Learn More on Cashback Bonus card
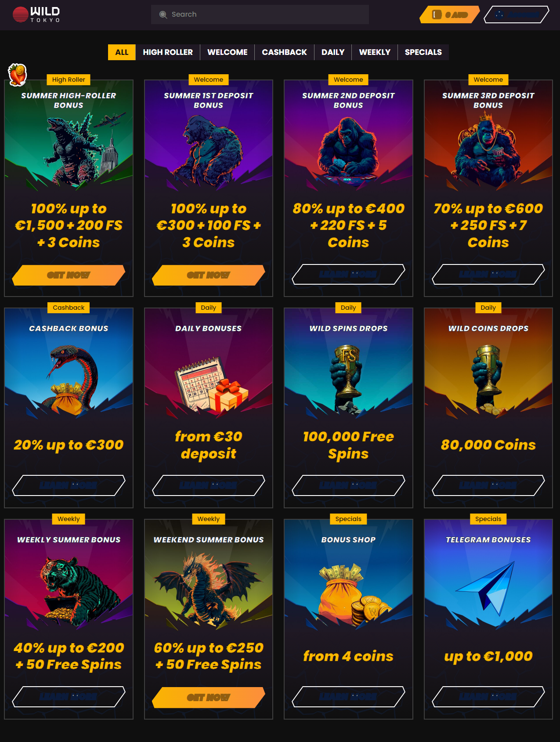The height and width of the screenshot is (742, 560). 69,485
